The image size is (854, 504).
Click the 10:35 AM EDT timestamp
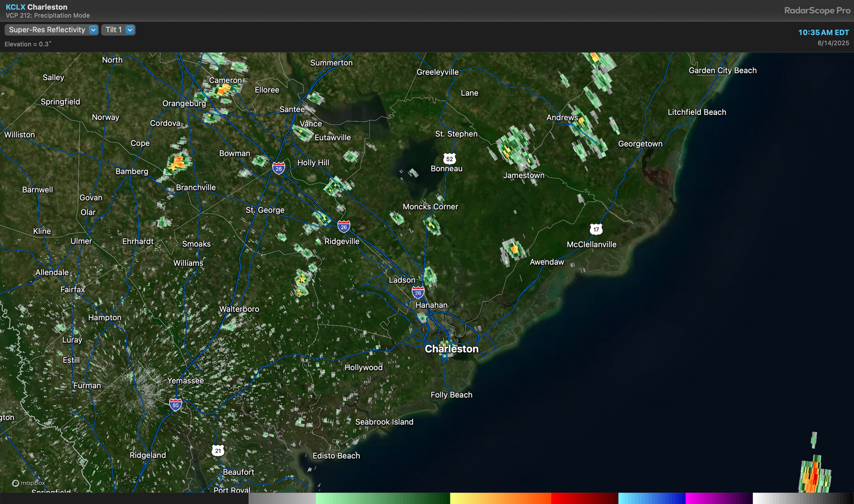[823, 32]
